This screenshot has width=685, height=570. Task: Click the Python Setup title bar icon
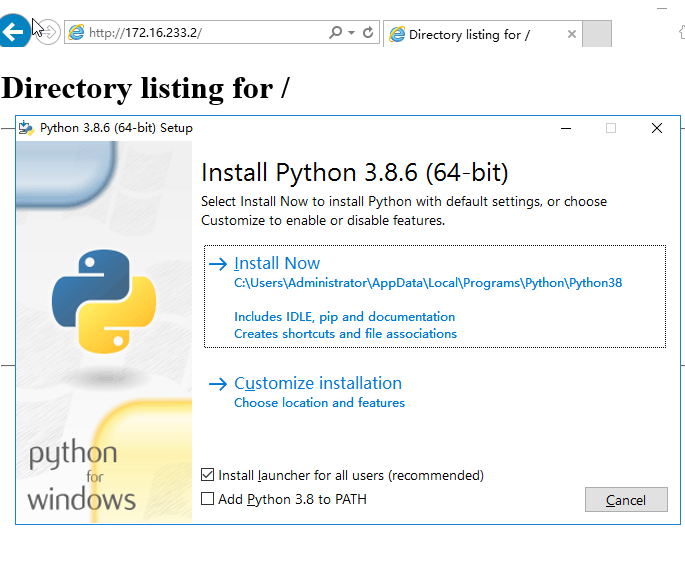(x=27, y=128)
